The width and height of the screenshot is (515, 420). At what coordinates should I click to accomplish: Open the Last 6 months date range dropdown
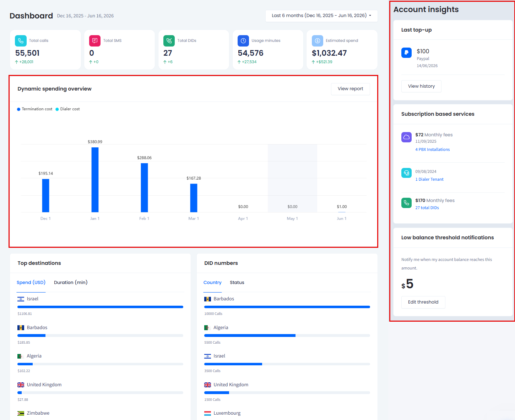(321, 16)
